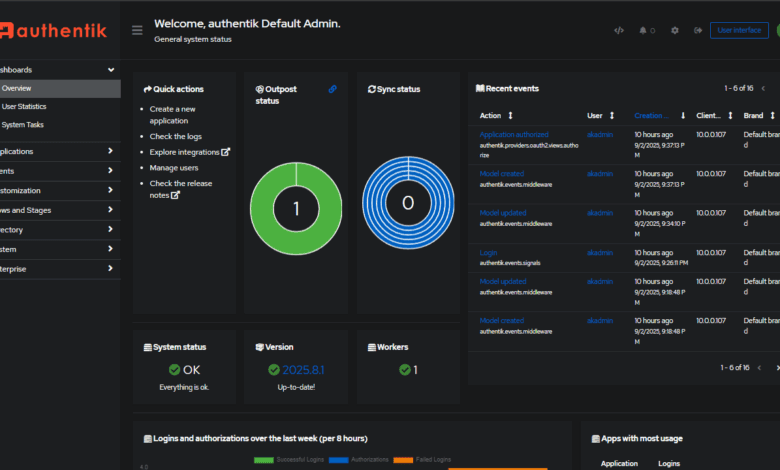Viewport: 780px width, 470px height.
Task: Expand the Flows and Stages section
Action: tap(60, 210)
